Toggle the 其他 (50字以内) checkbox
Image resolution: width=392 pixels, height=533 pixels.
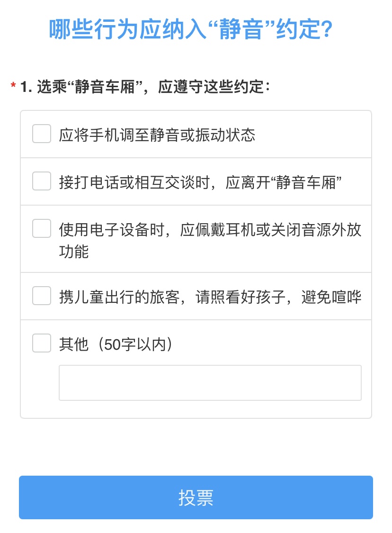(x=42, y=343)
